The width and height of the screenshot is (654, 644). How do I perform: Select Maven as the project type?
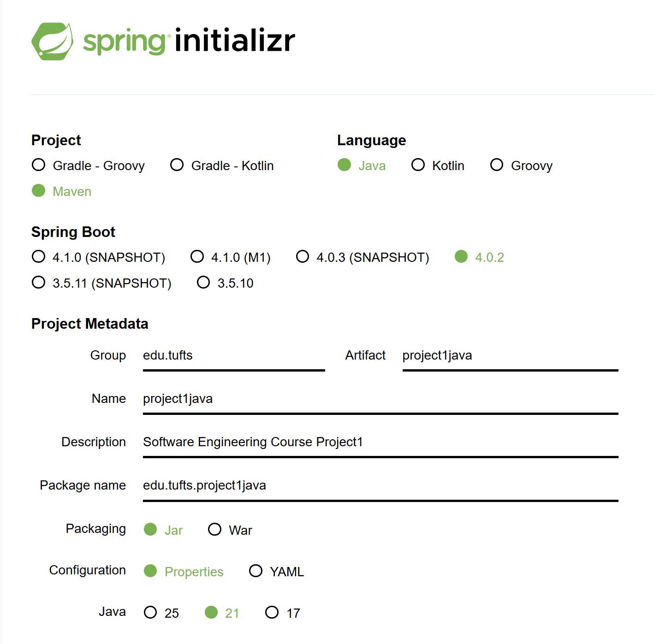point(39,191)
